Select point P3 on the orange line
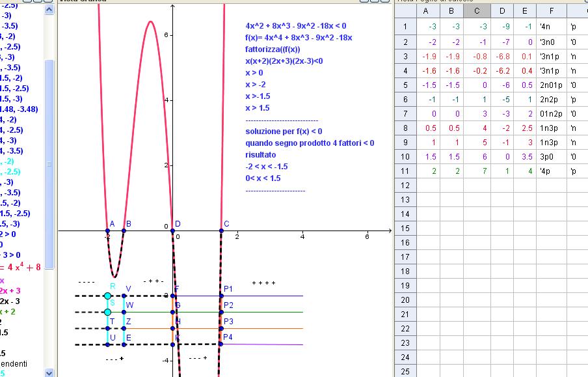The width and height of the screenshot is (588, 377). click(x=221, y=329)
